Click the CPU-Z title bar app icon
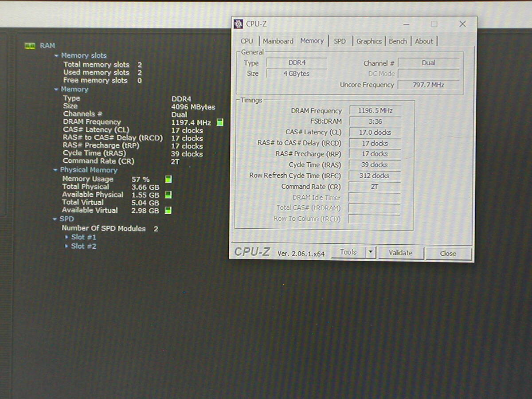Viewport: 532px width, 399px height. click(x=239, y=24)
